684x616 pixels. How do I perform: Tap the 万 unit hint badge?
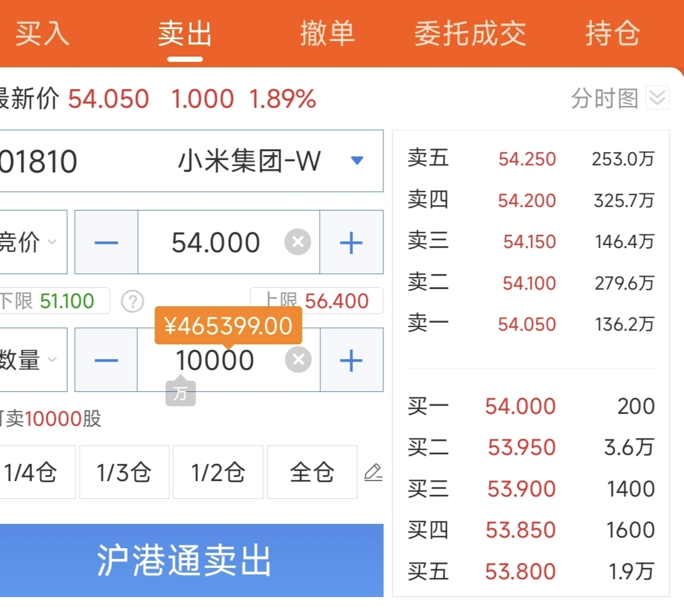click(181, 393)
